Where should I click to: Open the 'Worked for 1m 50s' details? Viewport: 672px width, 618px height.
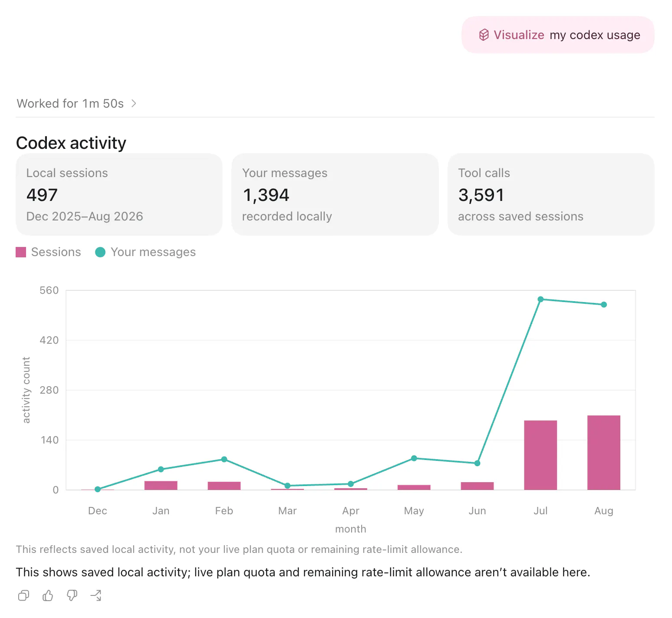click(70, 103)
